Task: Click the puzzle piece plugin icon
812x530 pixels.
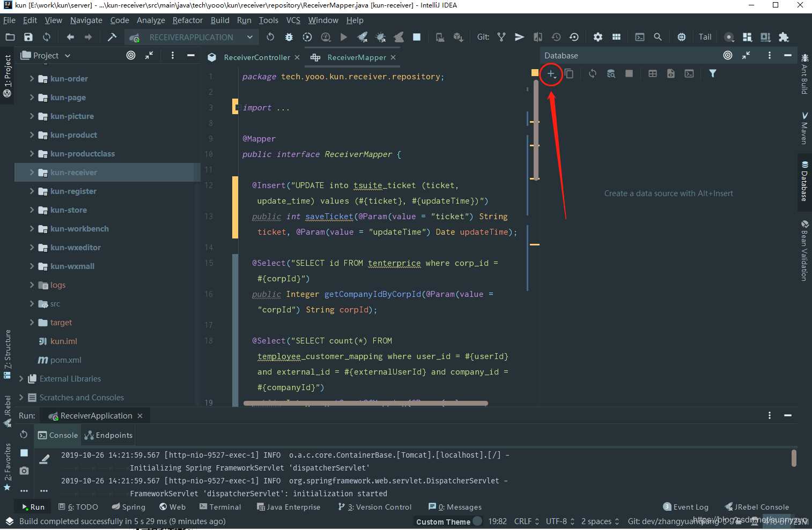Action: coord(784,37)
